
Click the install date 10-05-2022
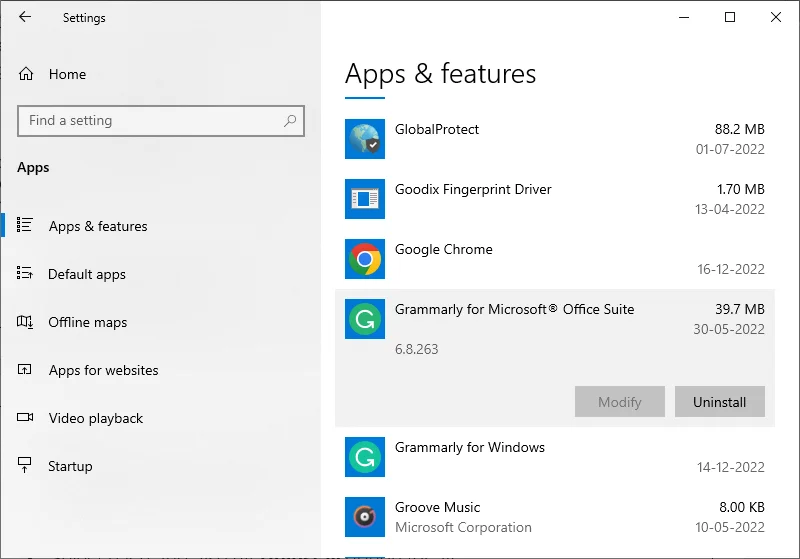tap(730, 527)
